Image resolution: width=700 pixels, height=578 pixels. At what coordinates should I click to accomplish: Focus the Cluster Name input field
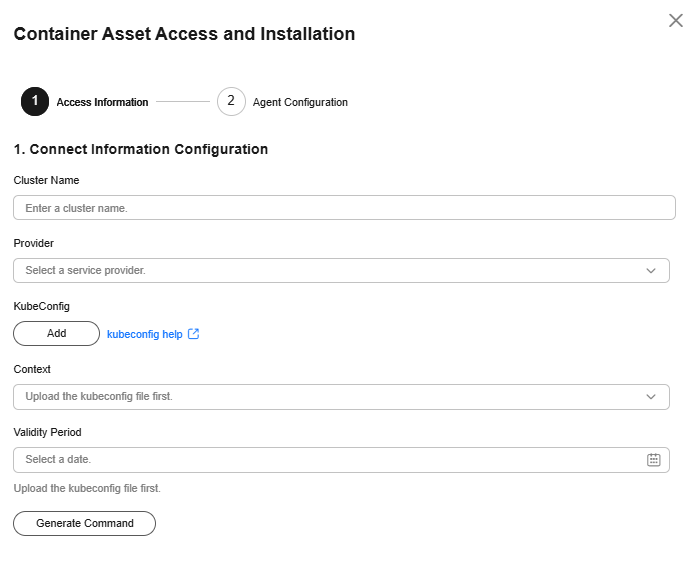tap(344, 208)
